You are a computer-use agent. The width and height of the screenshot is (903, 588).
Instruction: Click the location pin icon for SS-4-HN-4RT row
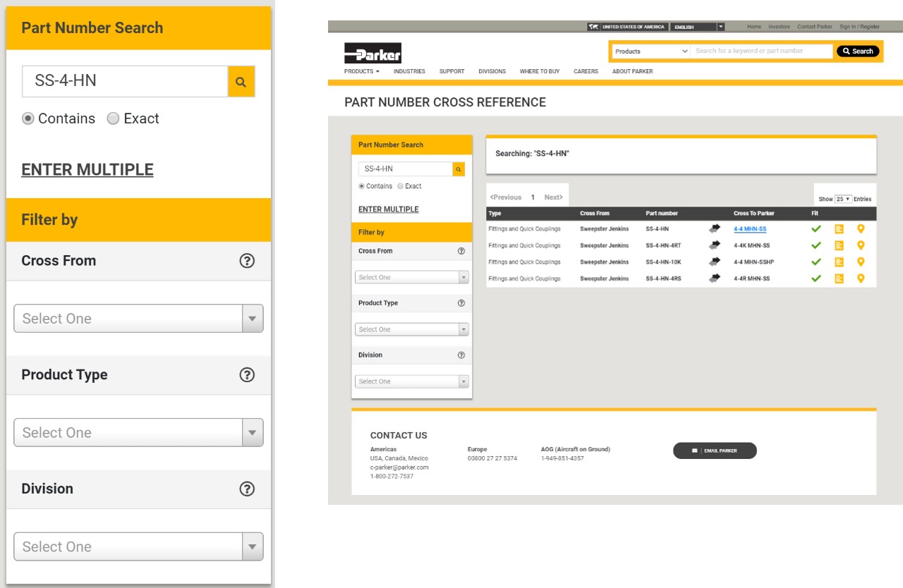[x=860, y=245]
